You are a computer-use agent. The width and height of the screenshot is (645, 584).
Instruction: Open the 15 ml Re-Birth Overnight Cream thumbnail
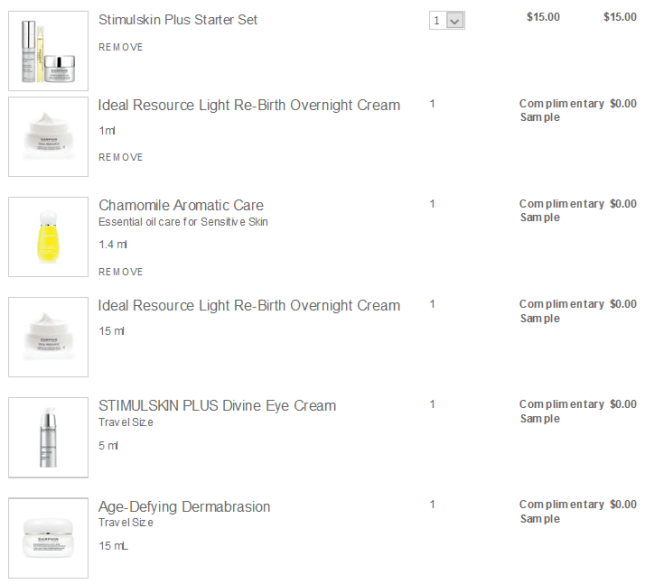click(48, 337)
